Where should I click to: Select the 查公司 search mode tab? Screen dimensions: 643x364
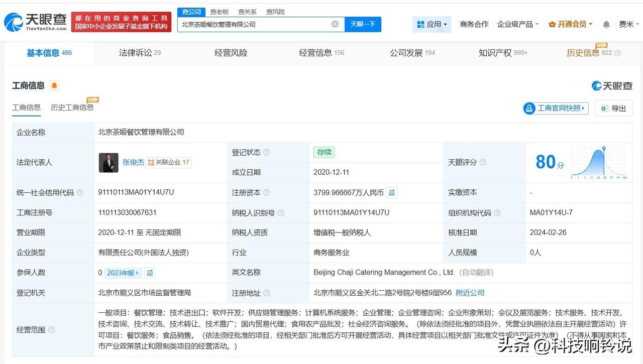(x=191, y=12)
